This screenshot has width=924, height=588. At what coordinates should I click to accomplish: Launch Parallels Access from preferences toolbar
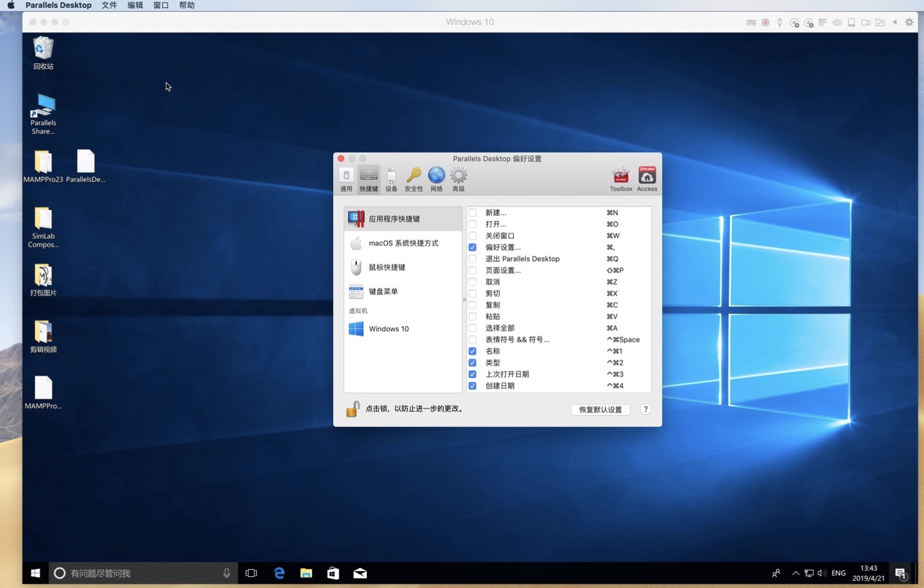click(647, 179)
